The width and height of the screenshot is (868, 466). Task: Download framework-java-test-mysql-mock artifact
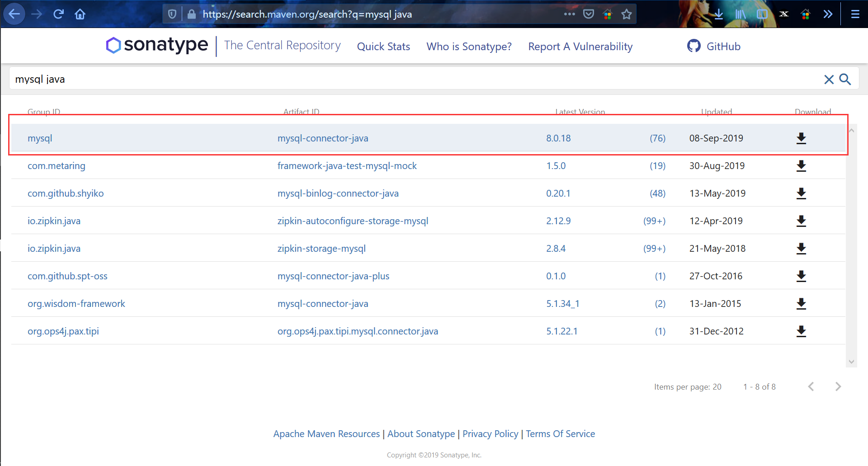pos(801,166)
